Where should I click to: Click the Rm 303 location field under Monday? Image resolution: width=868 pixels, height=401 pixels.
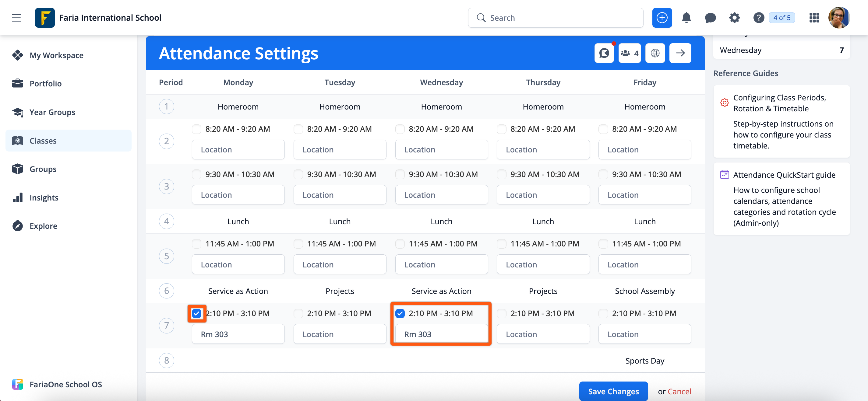238,334
